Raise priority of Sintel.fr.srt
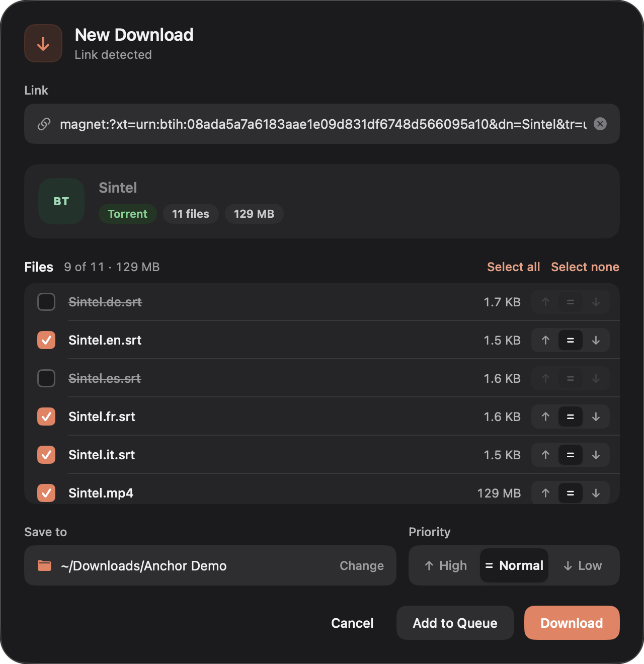Screen dimensions: 644x664 click(545, 417)
